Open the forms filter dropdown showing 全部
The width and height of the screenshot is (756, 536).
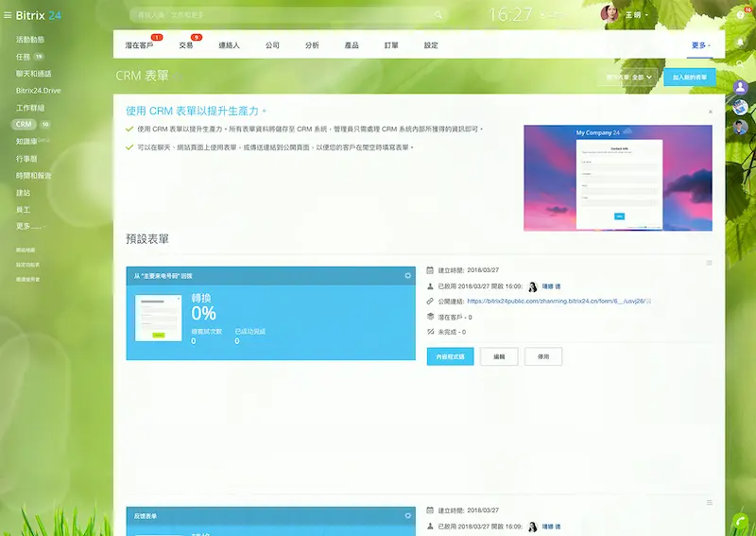pyautogui.click(x=628, y=78)
